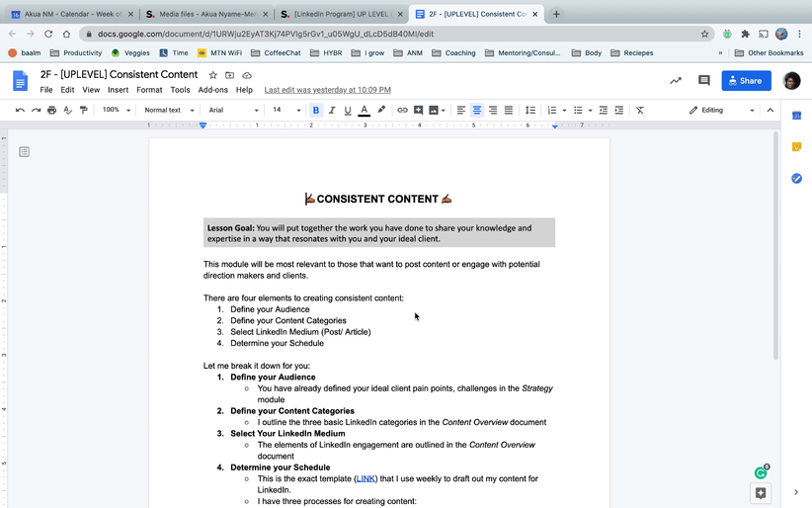812x508 pixels.
Task: Show the hidden side panel arrow
Action: [796, 492]
